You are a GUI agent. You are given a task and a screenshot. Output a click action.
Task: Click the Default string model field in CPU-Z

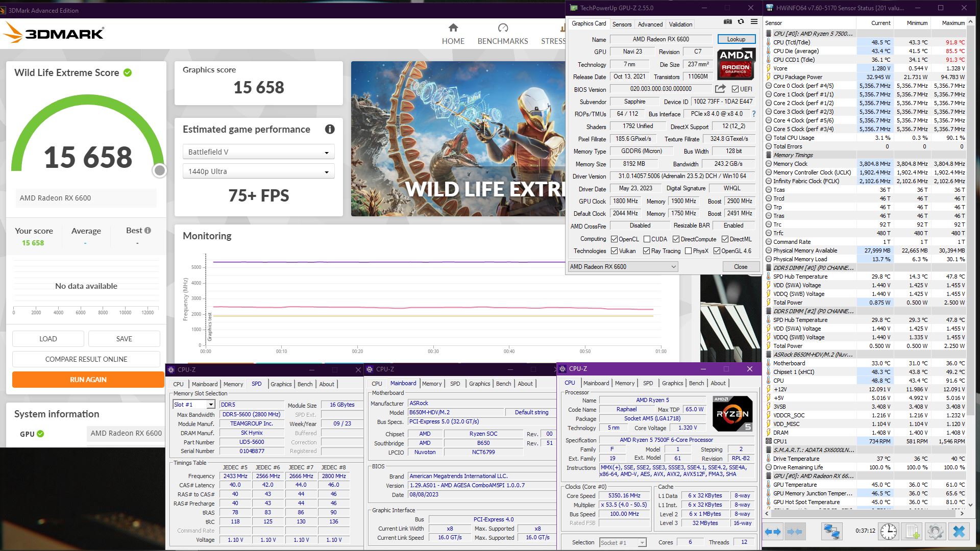[531, 412]
